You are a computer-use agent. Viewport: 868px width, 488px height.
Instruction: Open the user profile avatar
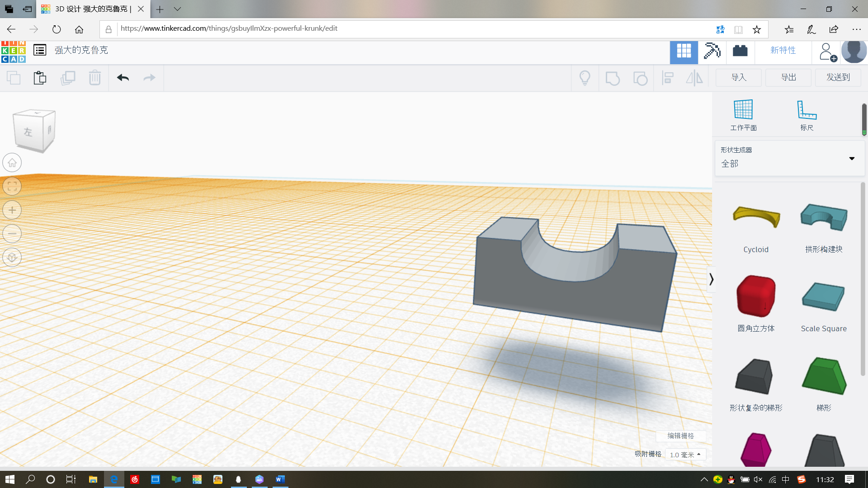[854, 51]
